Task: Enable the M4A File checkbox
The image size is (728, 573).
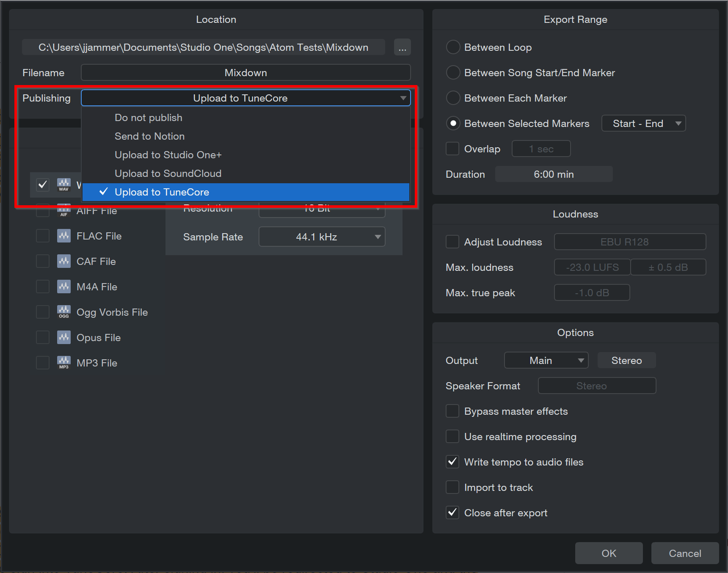Action: click(43, 286)
